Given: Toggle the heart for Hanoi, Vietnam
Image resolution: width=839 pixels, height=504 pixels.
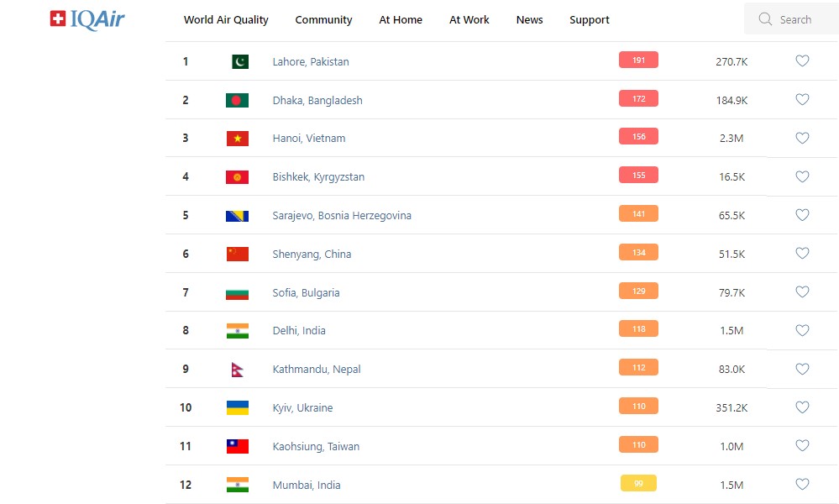Looking at the screenshot, I should (x=802, y=139).
